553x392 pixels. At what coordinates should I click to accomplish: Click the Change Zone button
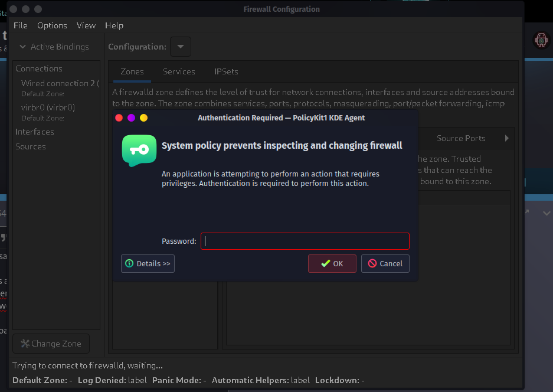tap(51, 344)
